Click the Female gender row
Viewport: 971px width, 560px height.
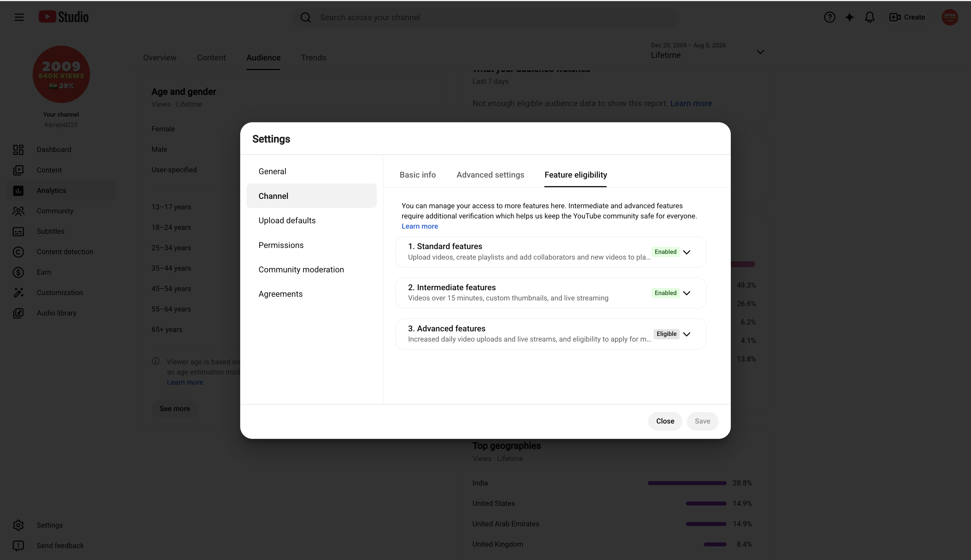coord(163,129)
